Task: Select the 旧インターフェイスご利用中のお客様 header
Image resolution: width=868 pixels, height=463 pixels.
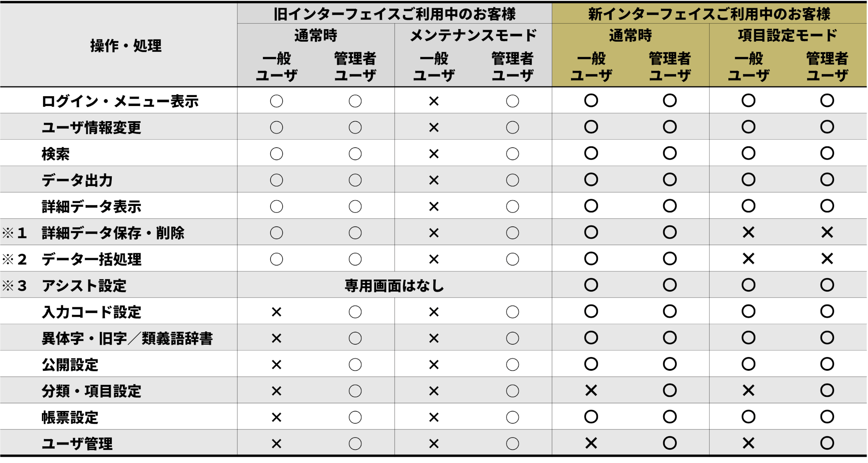Action: (x=394, y=14)
